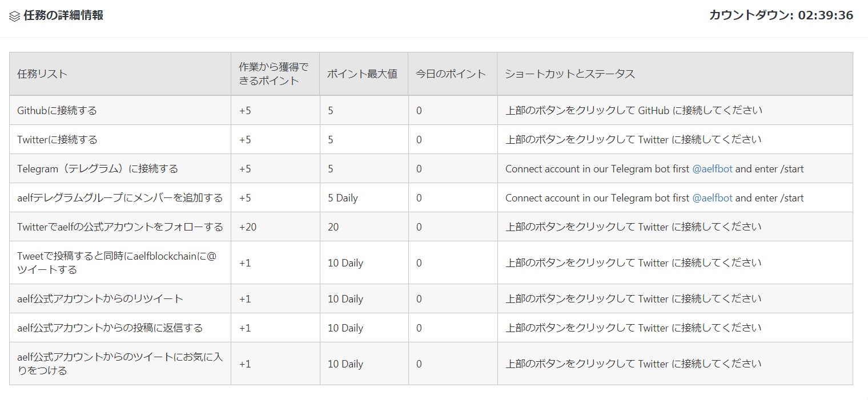Select the 作業から獲得できるポイント column header
The image size is (868, 400).
coord(273,74)
